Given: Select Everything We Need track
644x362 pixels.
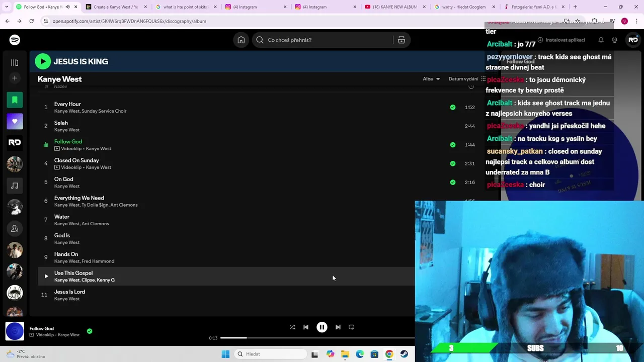Looking at the screenshot, I should coord(79,198).
